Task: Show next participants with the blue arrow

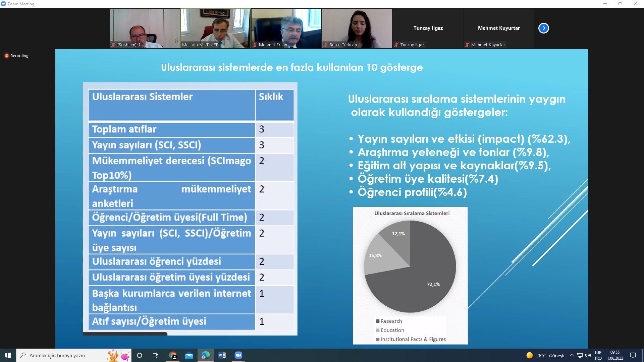Action: click(543, 28)
